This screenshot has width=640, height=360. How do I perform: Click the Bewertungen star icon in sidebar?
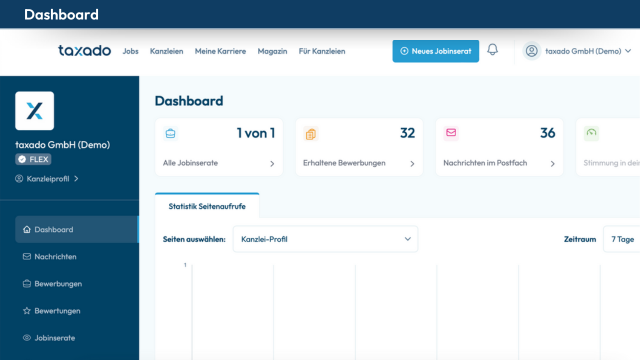(x=27, y=311)
